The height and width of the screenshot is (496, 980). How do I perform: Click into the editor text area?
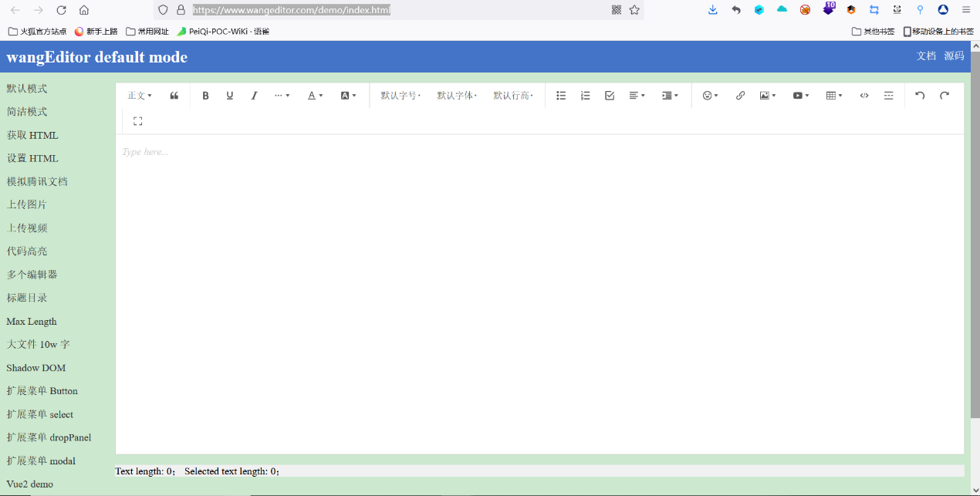[539, 294]
